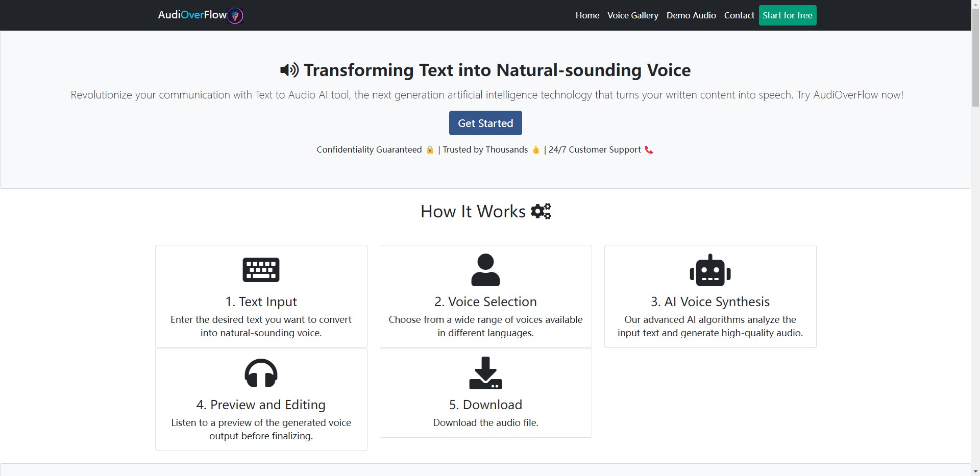The image size is (980, 476).
Task: Open the Home nav item
Action: 587,15
